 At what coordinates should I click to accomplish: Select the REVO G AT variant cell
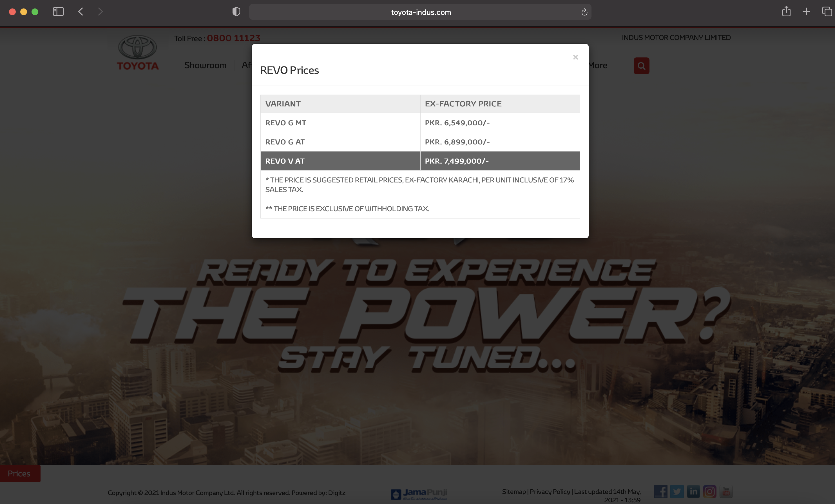340,142
